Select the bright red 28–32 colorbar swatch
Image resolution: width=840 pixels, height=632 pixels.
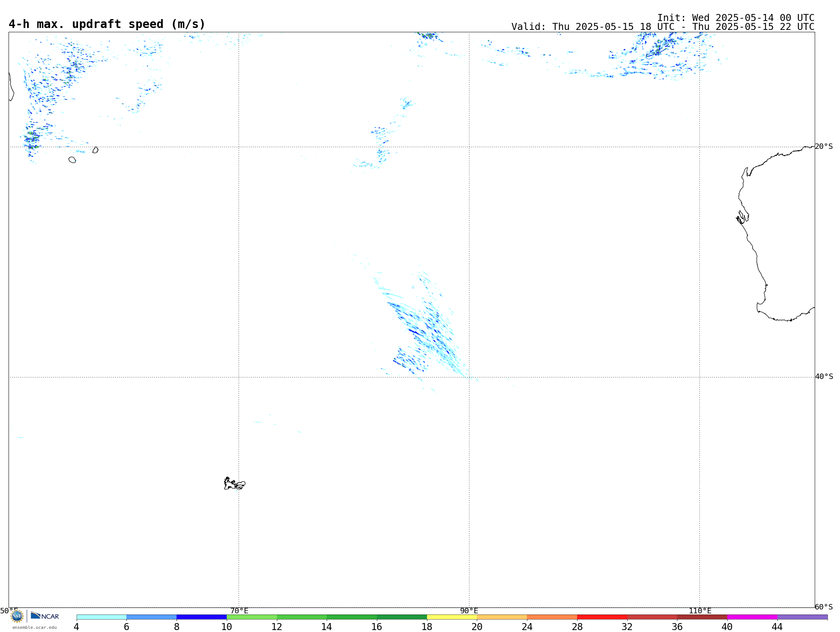[602, 617]
